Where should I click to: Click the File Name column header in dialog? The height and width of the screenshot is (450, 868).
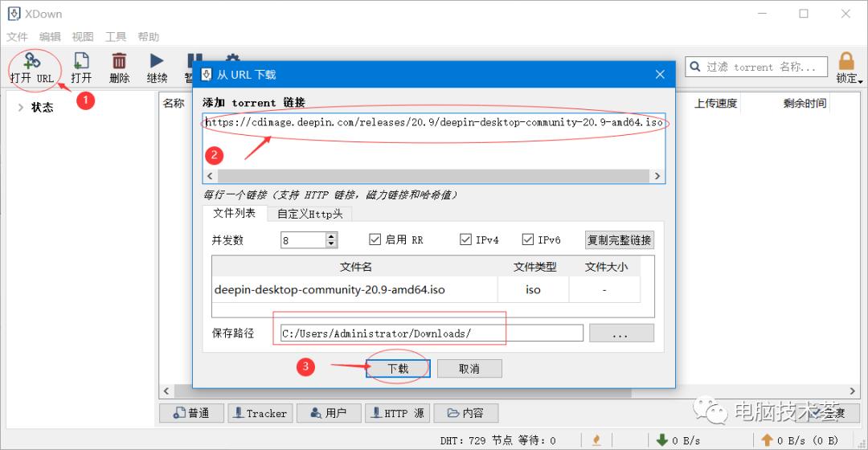click(355, 267)
